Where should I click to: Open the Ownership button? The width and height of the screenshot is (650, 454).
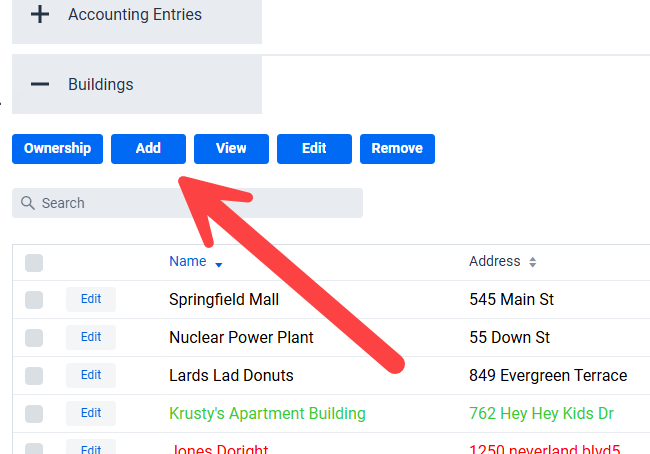[x=57, y=149]
